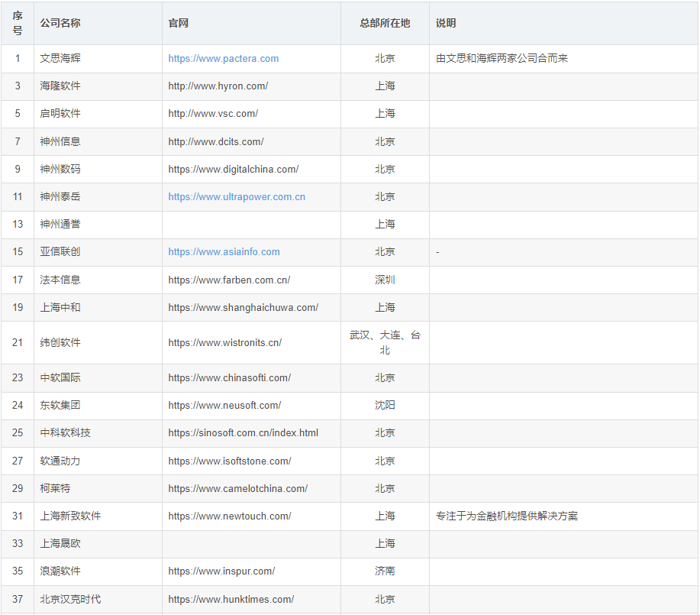
Task: Click 北京 in the 文思海辉 row
Action: coord(385,59)
